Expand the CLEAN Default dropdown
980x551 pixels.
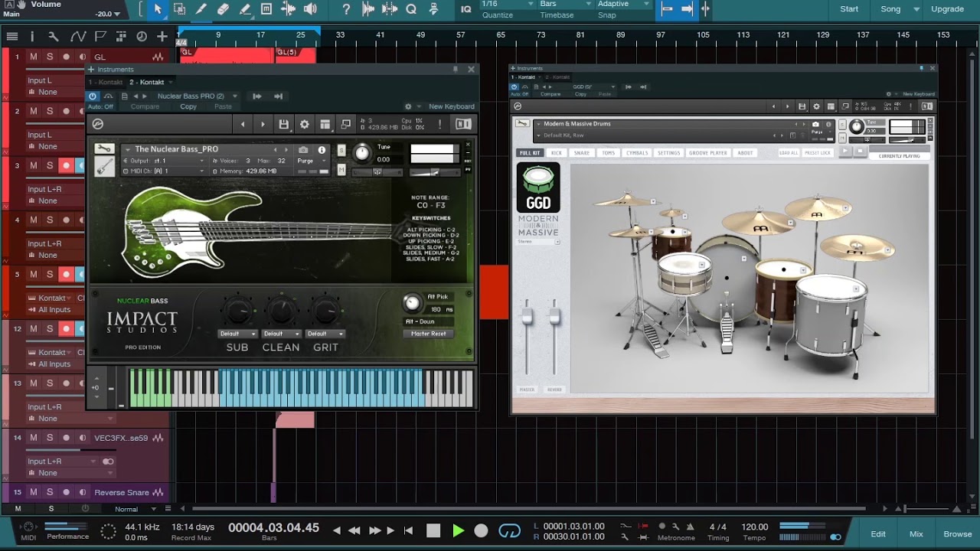(281, 334)
